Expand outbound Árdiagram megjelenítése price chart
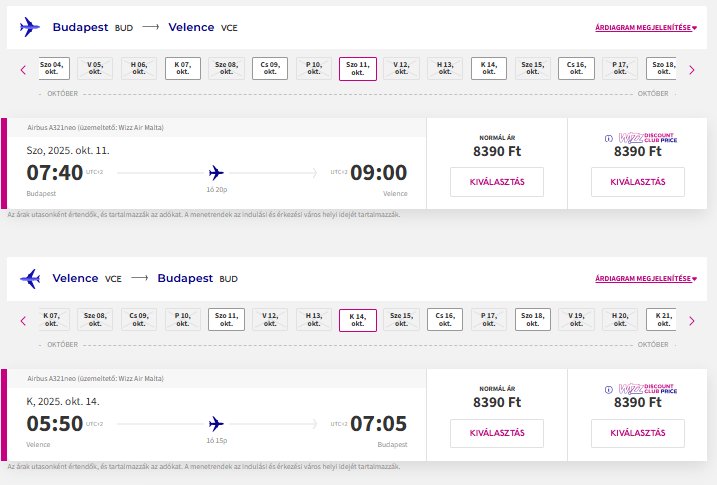 [x=645, y=28]
